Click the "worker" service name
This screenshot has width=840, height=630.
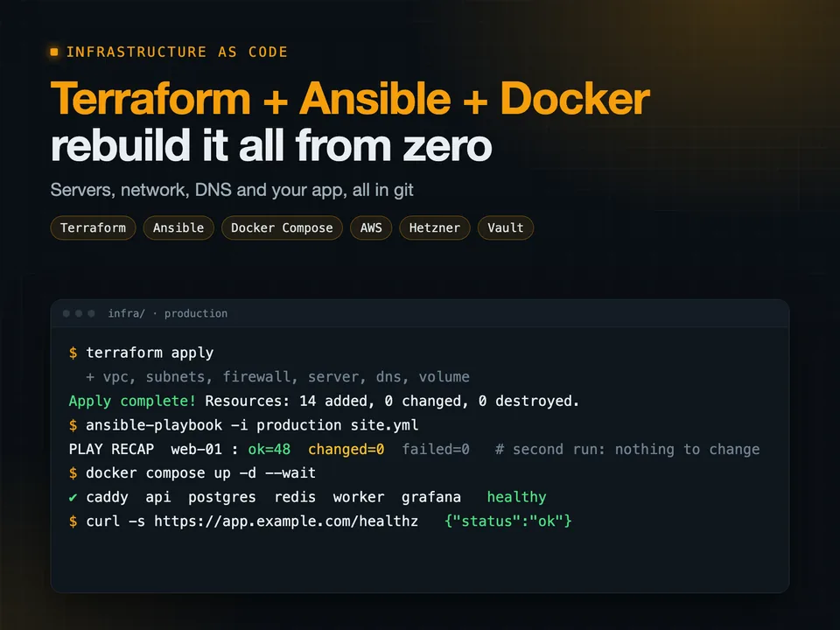(x=359, y=497)
